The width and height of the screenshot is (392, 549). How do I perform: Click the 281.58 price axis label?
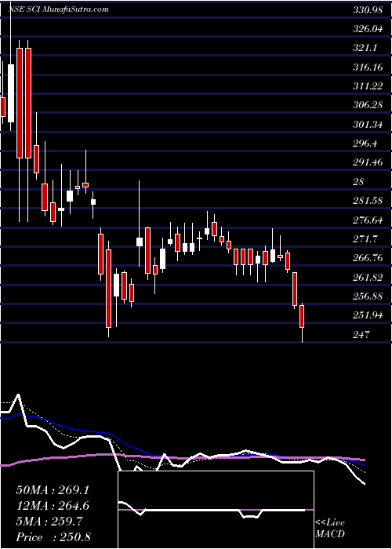(x=368, y=201)
